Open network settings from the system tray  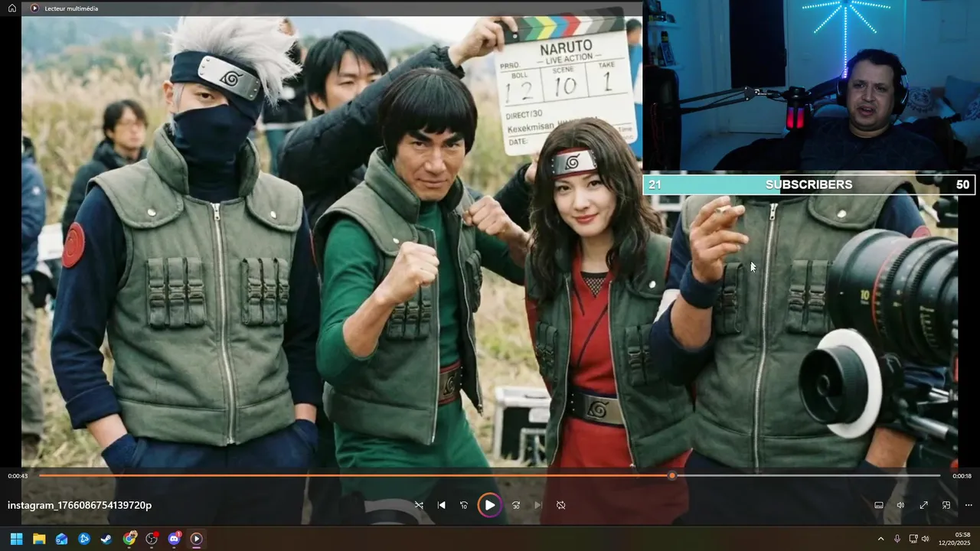click(x=913, y=539)
